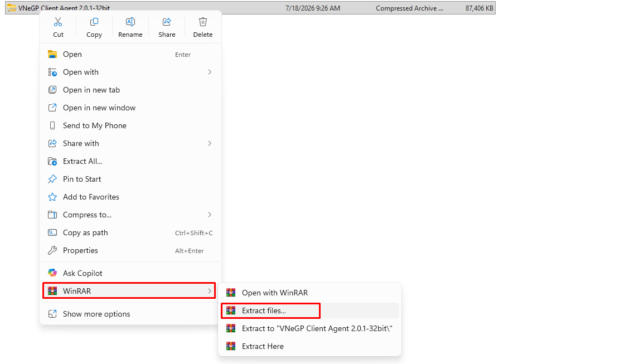
Task: Click WinRAR icon beside Extract to VNeGP folder
Action: tap(231, 328)
